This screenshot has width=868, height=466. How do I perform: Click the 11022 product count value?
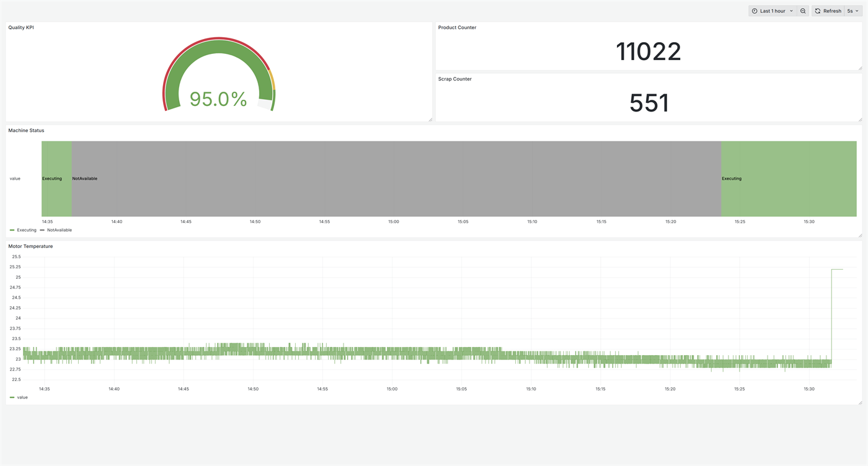[648, 52]
